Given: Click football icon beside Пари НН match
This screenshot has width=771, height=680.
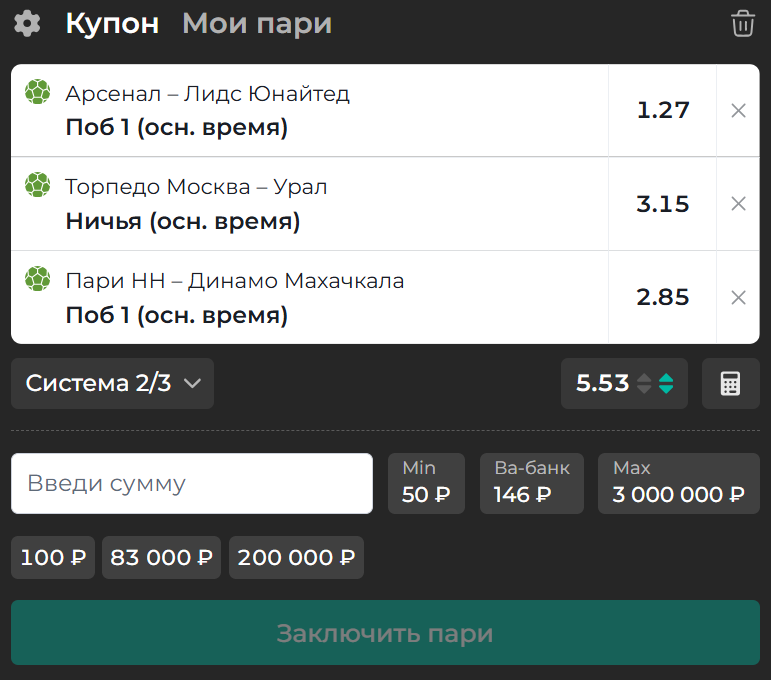Looking at the screenshot, I should [x=37, y=279].
